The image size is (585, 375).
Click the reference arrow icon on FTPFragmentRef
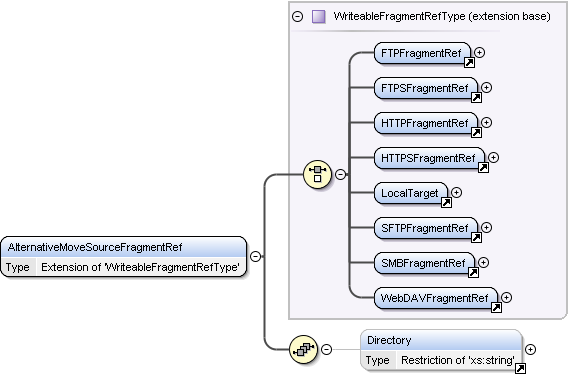[469, 62]
